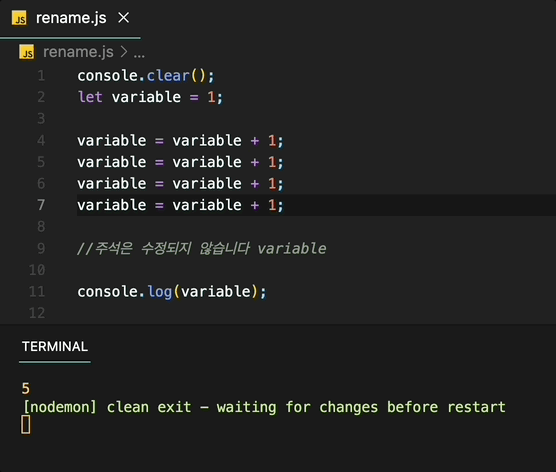Click the 'let' keyword
This screenshot has height=472, width=556.
tap(90, 97)
